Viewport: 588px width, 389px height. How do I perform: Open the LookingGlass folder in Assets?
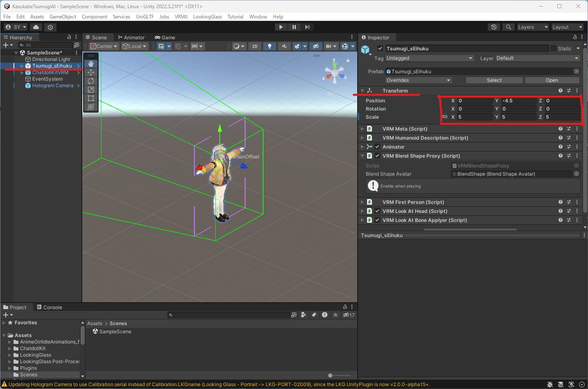(x=36, y=355)
